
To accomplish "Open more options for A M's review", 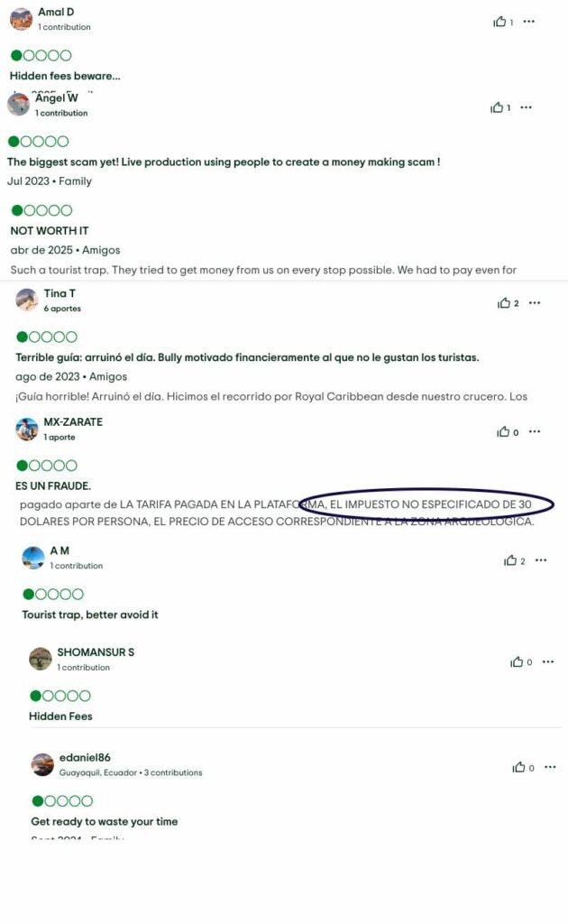I will point(541,559).
